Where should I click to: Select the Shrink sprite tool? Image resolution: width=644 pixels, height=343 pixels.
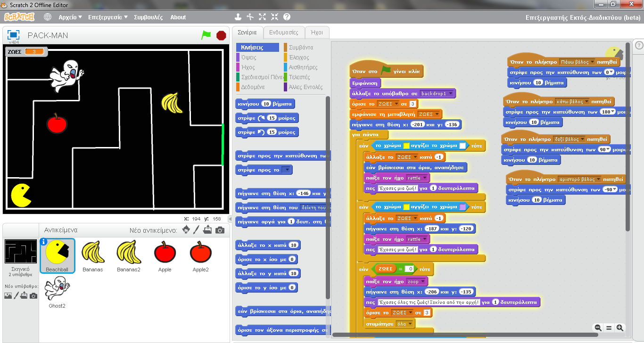pyautogui.click(x=274, y=17)
